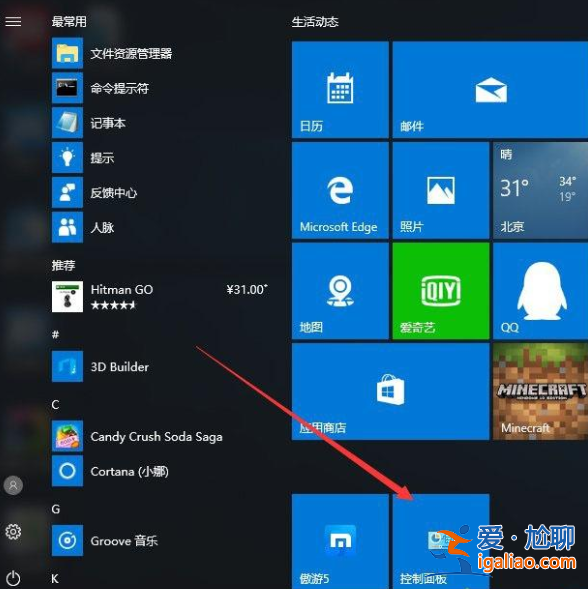Click the 最常用 section heading

(x=69, y=21)
